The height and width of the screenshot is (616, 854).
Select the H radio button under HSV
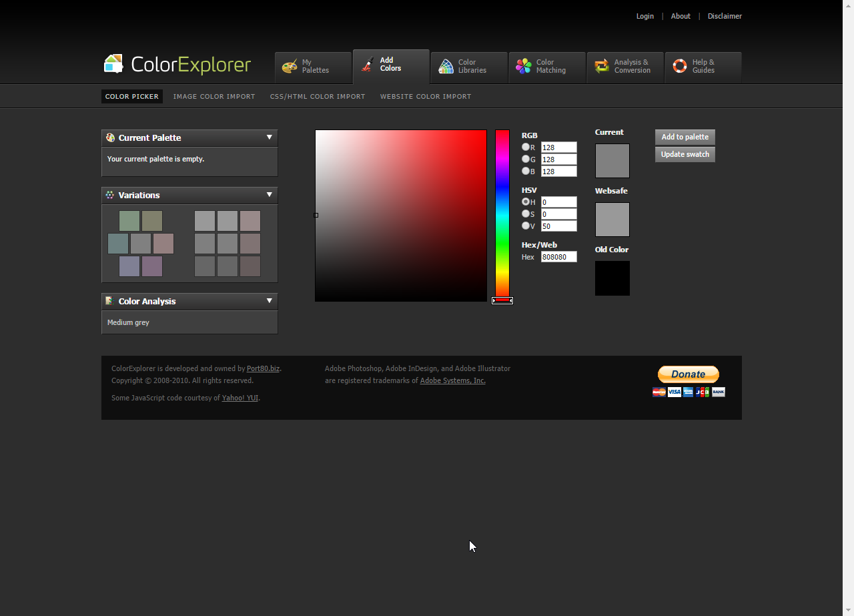[x=526, y=202]
